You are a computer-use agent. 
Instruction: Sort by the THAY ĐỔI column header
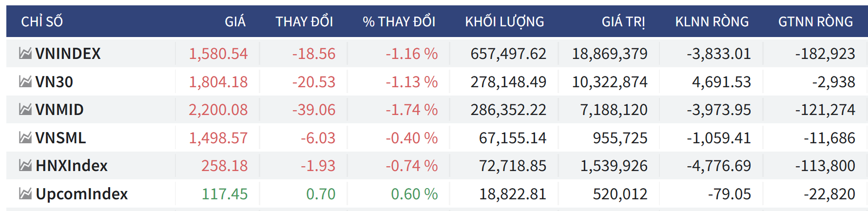304,22
